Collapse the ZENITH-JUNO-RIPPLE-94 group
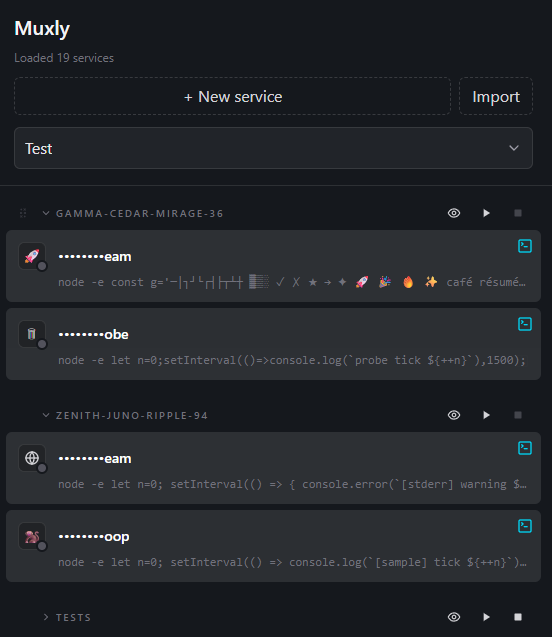 [x=46, y=415]
